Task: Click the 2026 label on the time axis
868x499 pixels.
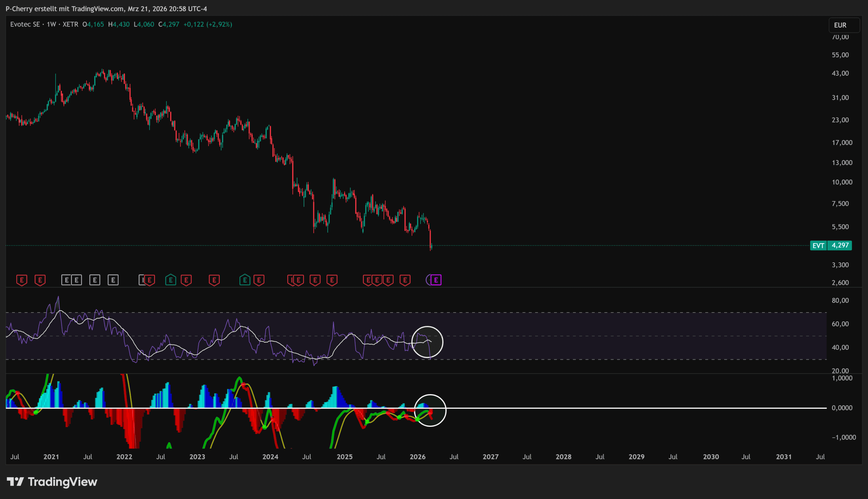Action: 417,457
